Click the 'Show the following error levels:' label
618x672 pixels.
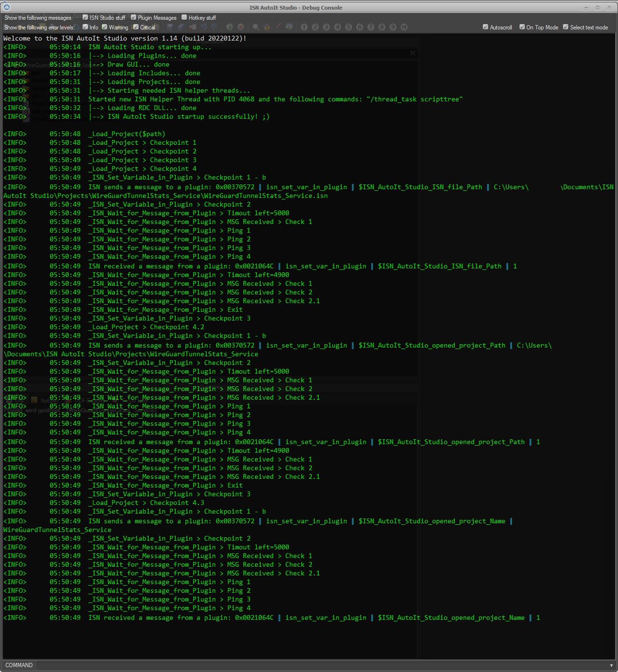[40, 28]
